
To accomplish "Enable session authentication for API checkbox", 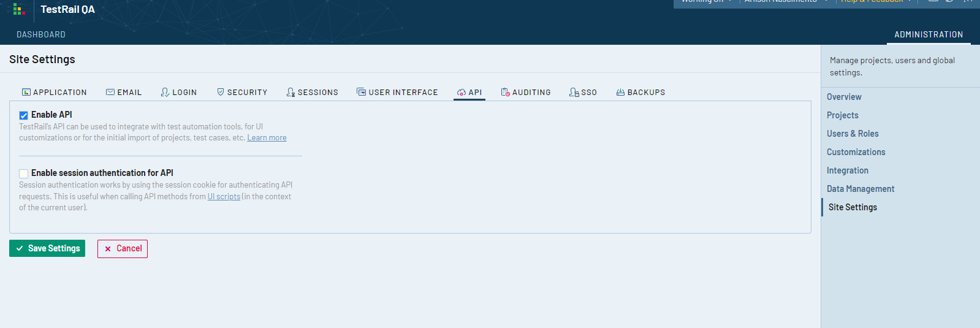I will 23,174.
